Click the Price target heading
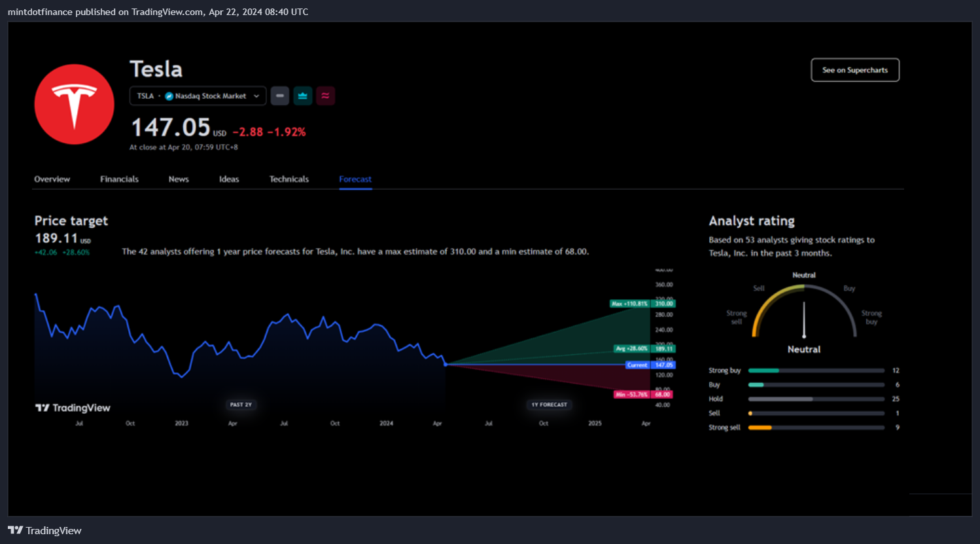980x544 pixels. tap(71, 221)
